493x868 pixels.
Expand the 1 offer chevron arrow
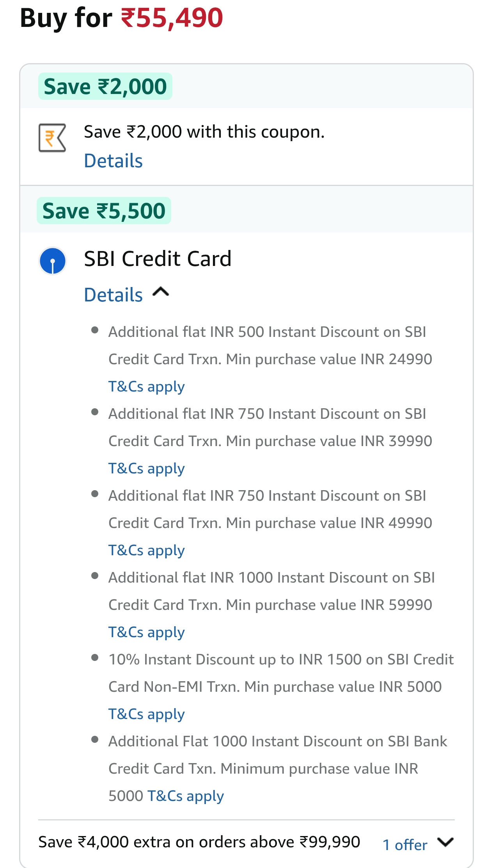pyautogui.click(x=445, y=842)
